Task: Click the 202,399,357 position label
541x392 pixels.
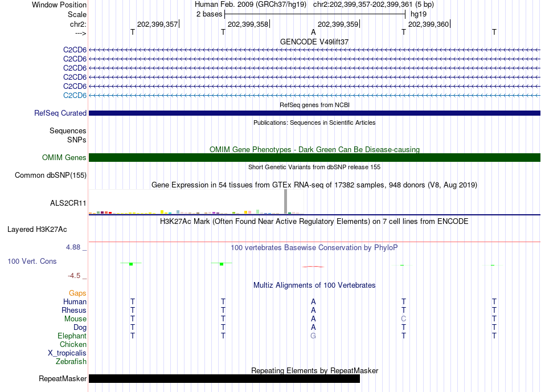Action: [x=157, y=24]
